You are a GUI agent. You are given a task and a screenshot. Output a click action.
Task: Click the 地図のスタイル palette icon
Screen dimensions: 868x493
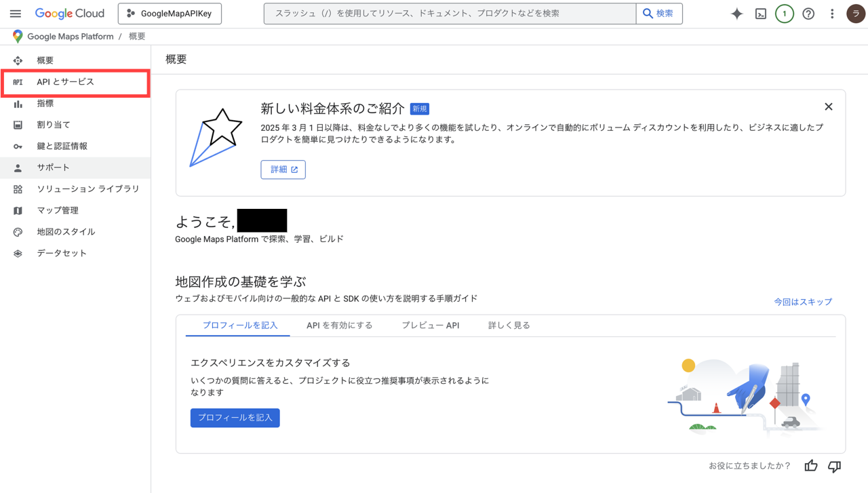click(18, 232)
